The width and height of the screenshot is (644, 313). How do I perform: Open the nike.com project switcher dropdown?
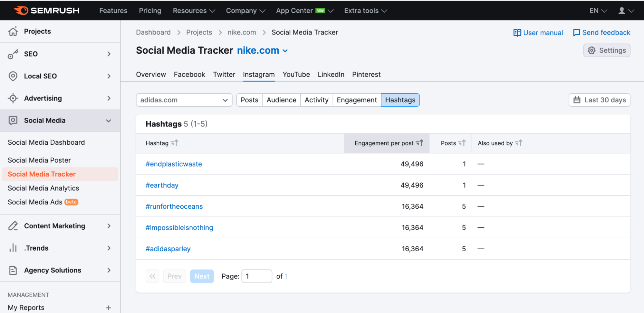pyautogui.click(x=263, y=51)
